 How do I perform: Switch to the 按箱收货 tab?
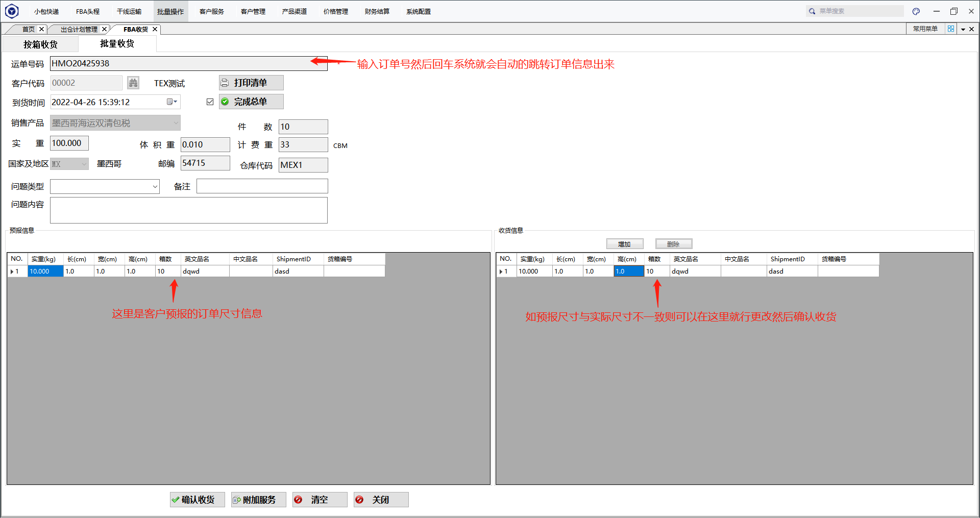point(40,44)
